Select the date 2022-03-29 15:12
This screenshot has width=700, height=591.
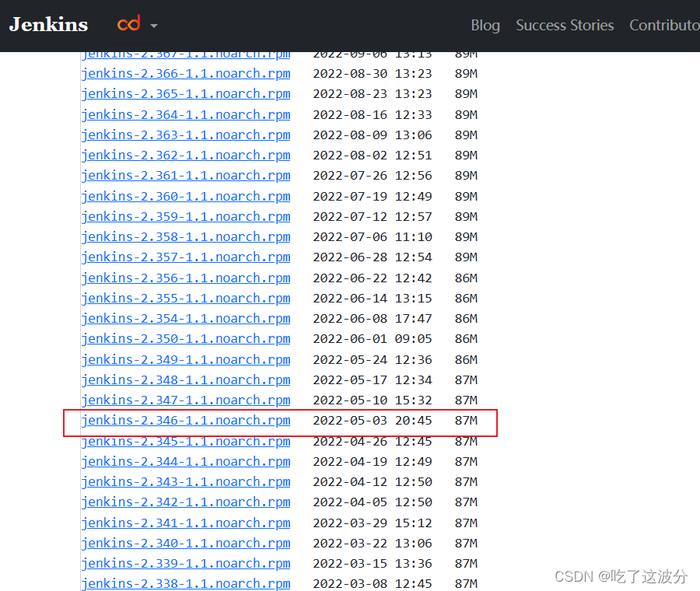pos(373,523)
